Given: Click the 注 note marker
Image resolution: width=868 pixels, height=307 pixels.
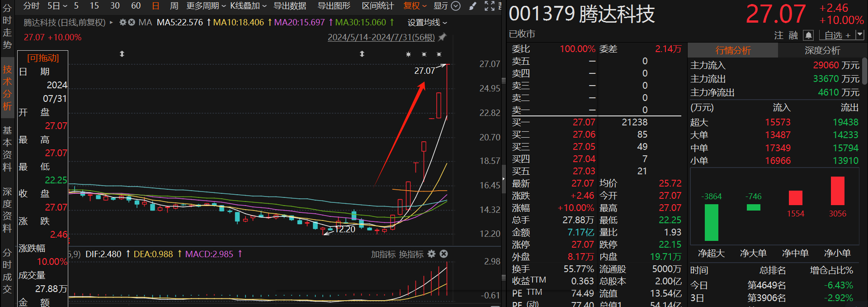Looking at the screenshot, I should tap(778, 35).
